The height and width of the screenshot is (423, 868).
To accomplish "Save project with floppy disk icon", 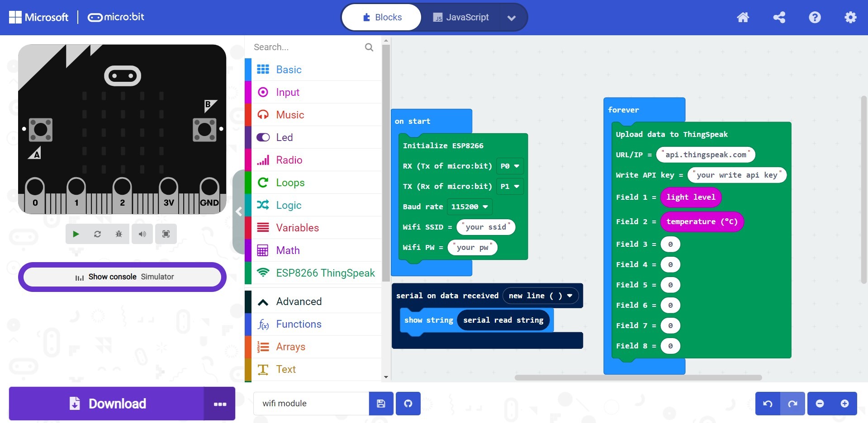I will pyautogui.click(x=381, y=404).
